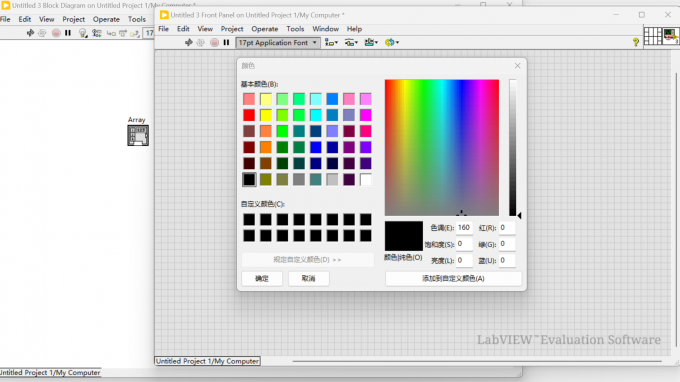Open Operate menu in Block Diagram window

tap(106, 19)
